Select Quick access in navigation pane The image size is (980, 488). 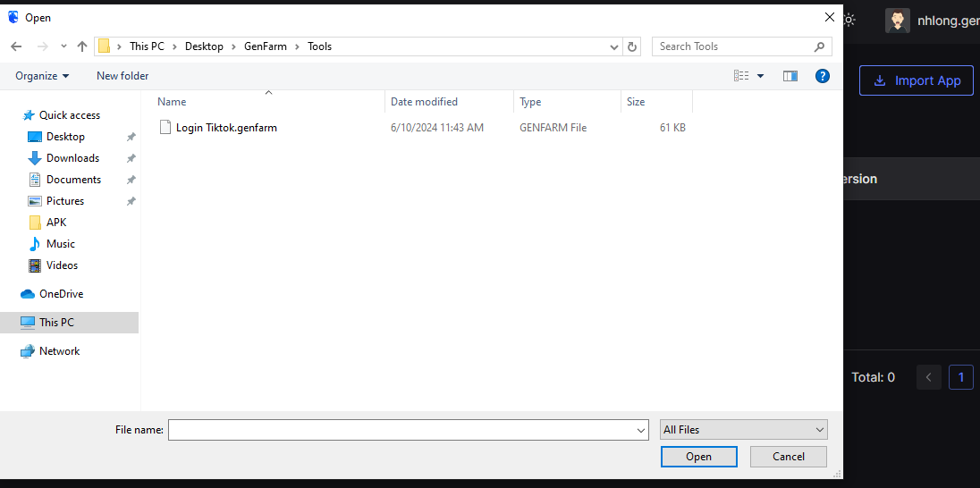(x=70, y=115)
